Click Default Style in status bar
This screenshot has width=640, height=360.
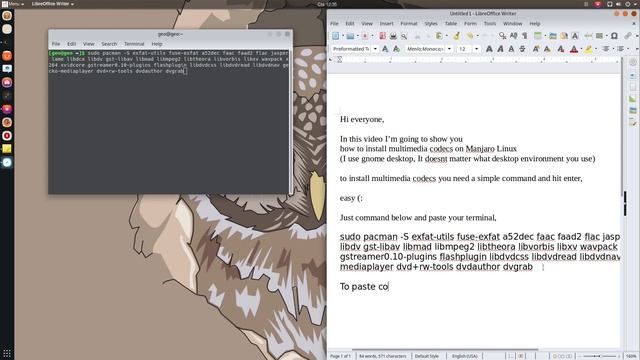427,356
